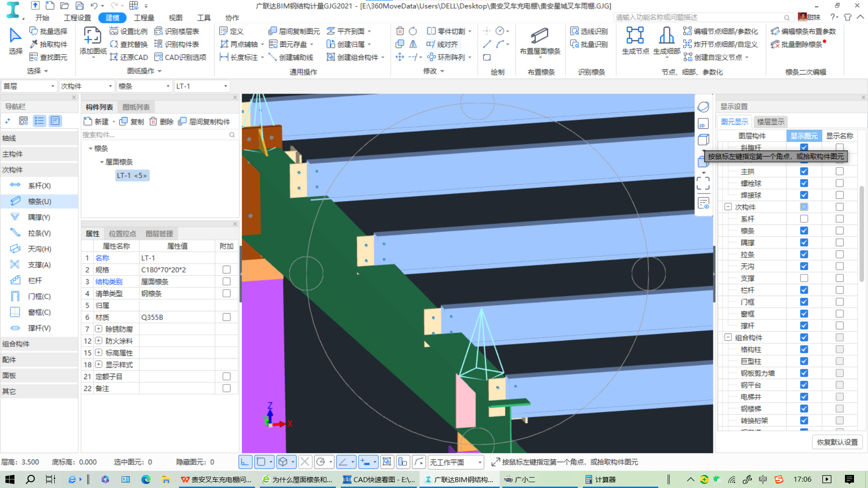Toggle 檩条 display checkbox

[804, 231]
